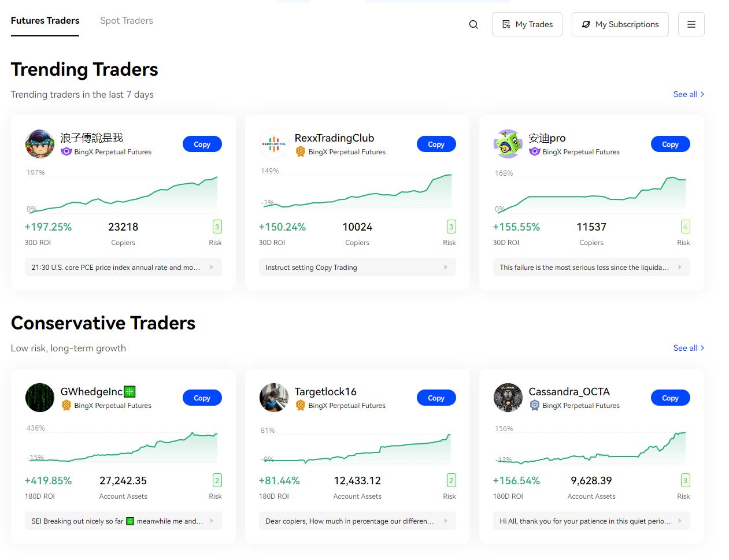This screenshot has width=729, height=560.
Task: Copy trader Targetlock16
Action: (x=436, y=398)
